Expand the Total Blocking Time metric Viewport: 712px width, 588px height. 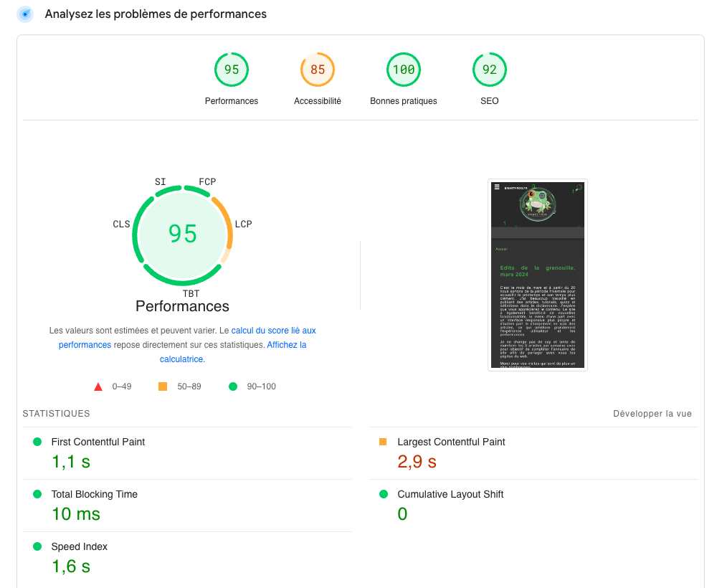[94, 494]
